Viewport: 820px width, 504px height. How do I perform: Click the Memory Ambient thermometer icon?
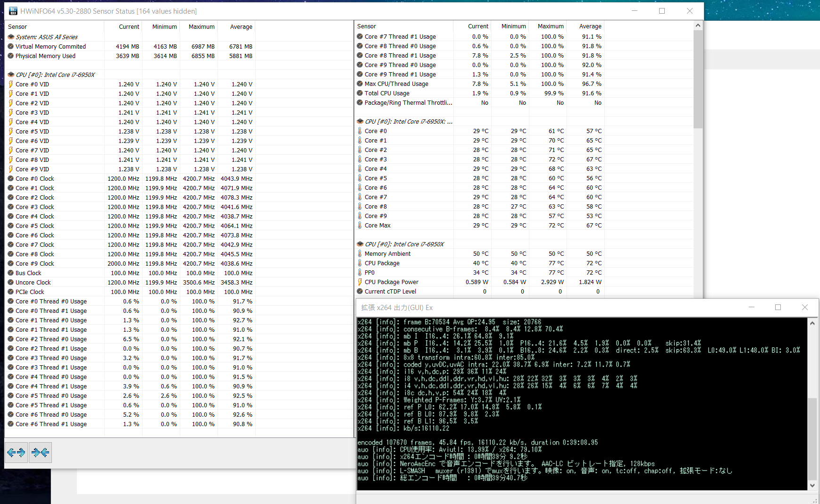[360, 253]
